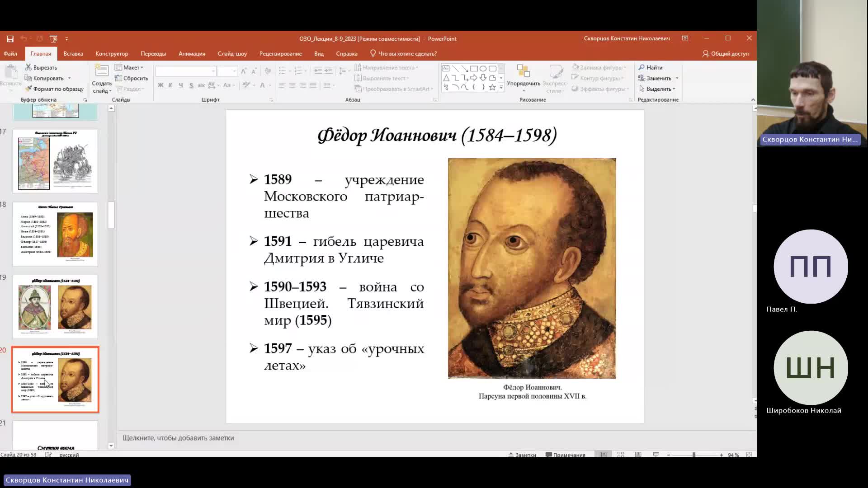
Task: Toggle the Заметки notes pane
Action: 522,455
